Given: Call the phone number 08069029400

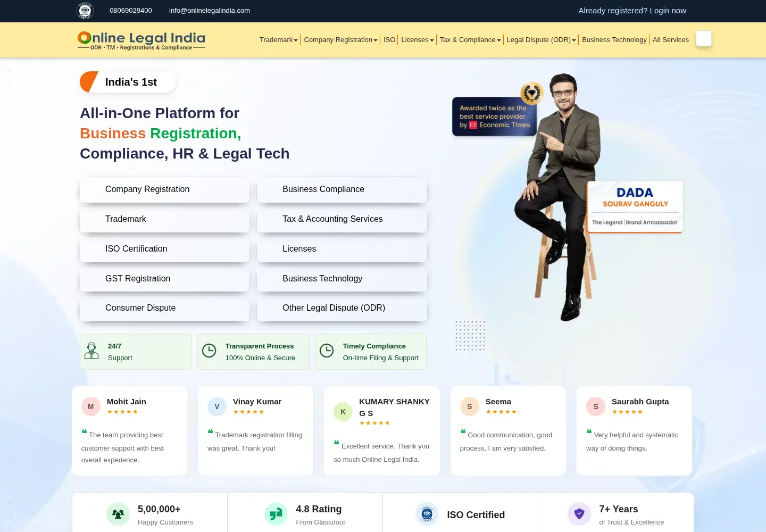Looking at the screenshot, I should 131,11.
